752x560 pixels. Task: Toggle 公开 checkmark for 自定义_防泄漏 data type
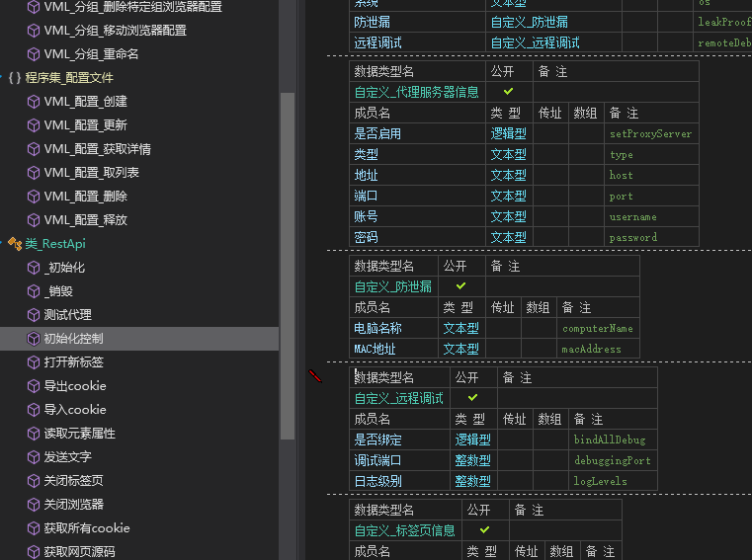click(460, 285)
